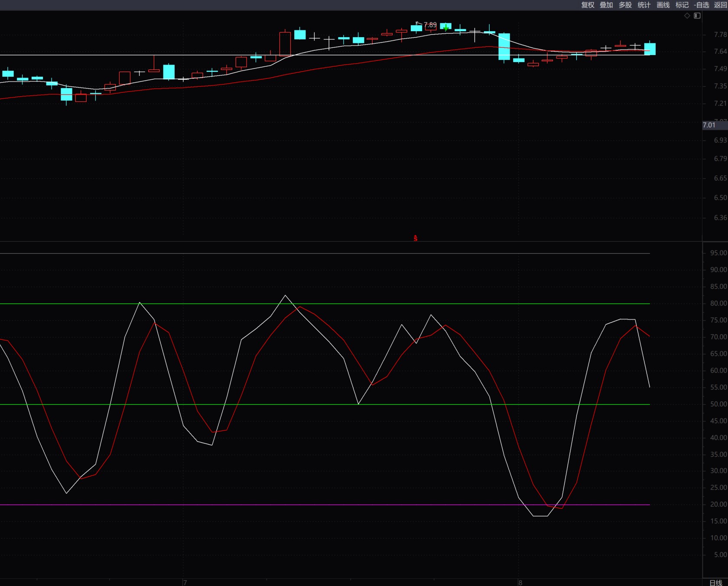Image resolution: width=728 pixels, height=586 pixels.
Task: Click the 返回 back button
Action: [x=720, y=5]
